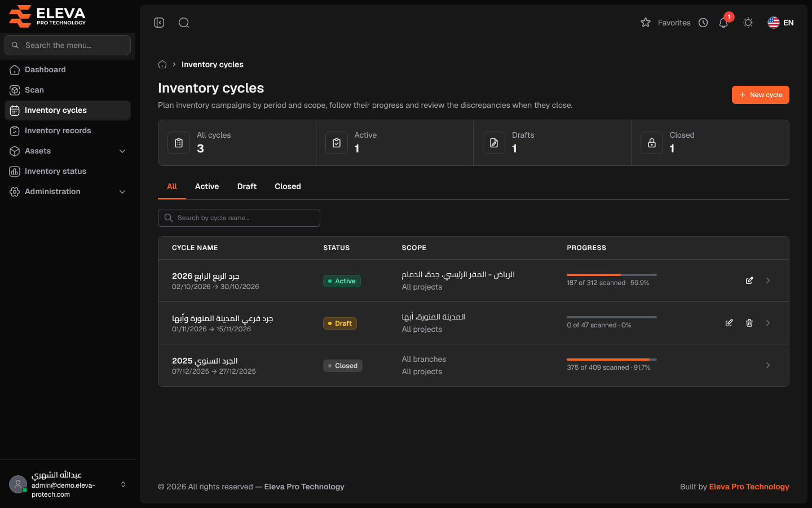Edit the Draft cycle row
Screen dimensions: 812x508
pos(729,323)
